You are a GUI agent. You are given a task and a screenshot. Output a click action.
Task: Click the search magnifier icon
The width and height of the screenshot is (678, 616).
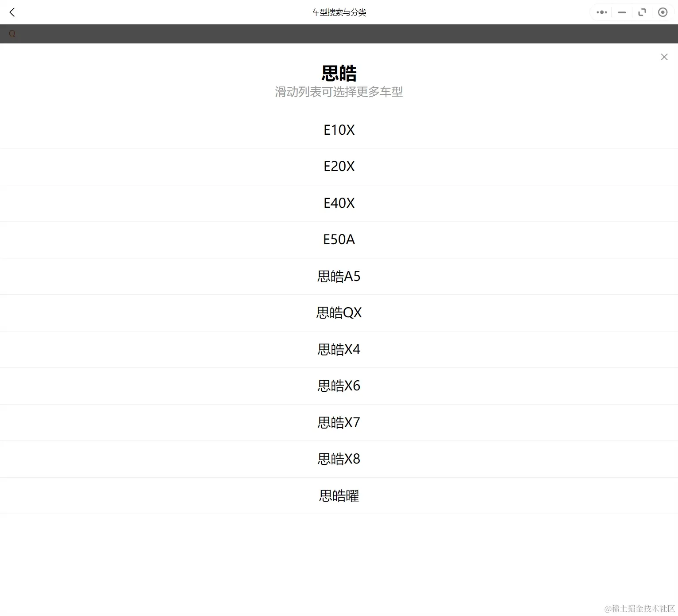coord(12,33)
